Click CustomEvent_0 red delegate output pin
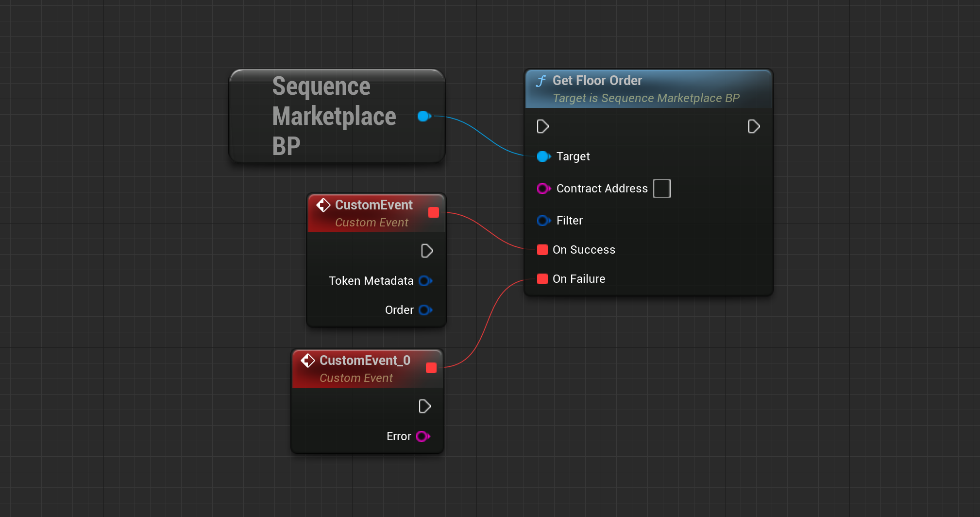 click(x=431, y=368)
